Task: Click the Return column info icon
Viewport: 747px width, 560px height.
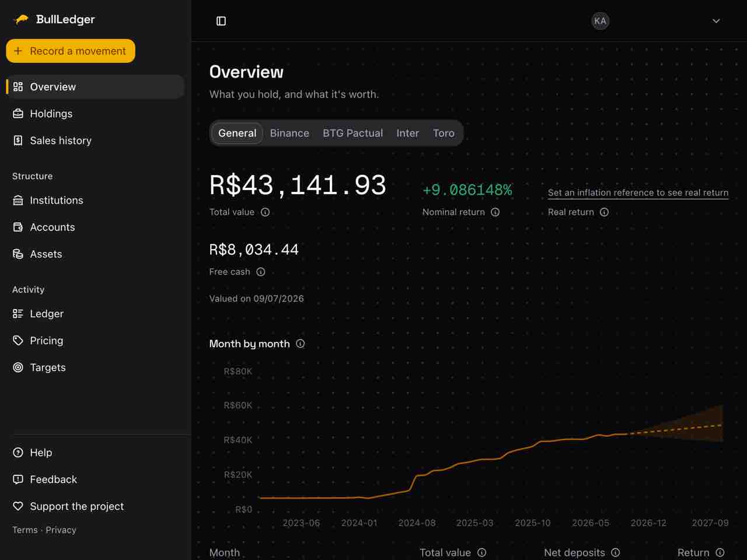Action: pos(720,552)
